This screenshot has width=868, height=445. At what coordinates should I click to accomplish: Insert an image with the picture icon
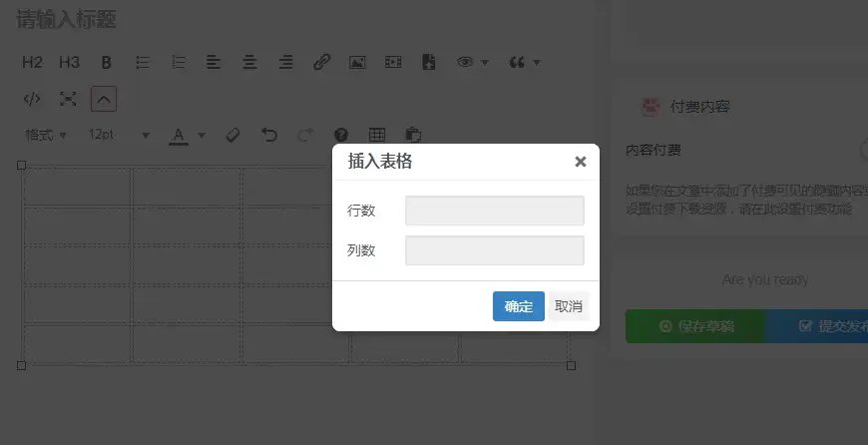pos(357,63)
